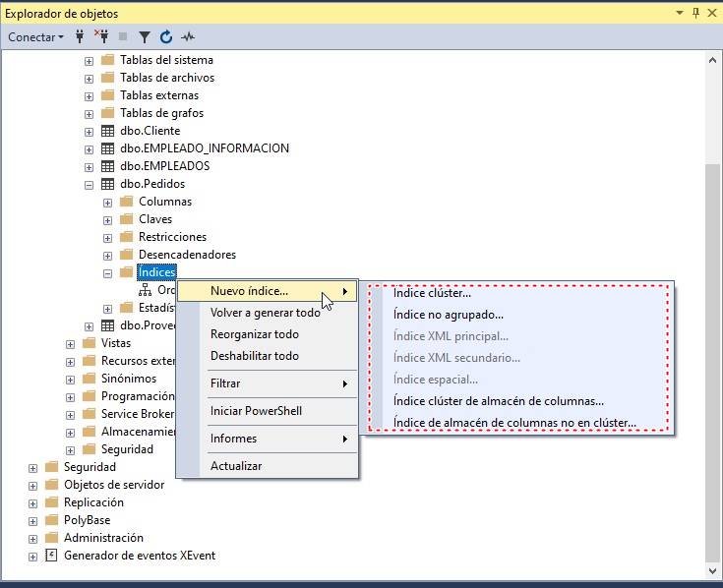Click the Administración folder icon
The image size is (723, 588).
[51, 538]
